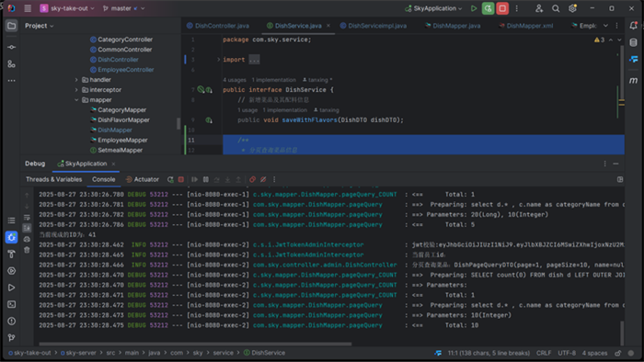Stop SkyApplication with red top toolbar button
This screenshot has width=644, height=362.
coord(502,8)
